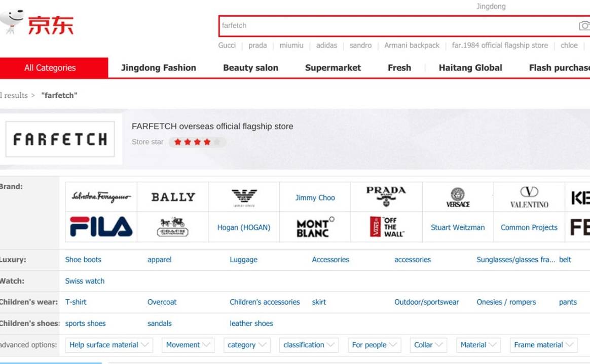The image size is (590, 364).
Task: Click the Swiss watch link
Action: [85, 281]
